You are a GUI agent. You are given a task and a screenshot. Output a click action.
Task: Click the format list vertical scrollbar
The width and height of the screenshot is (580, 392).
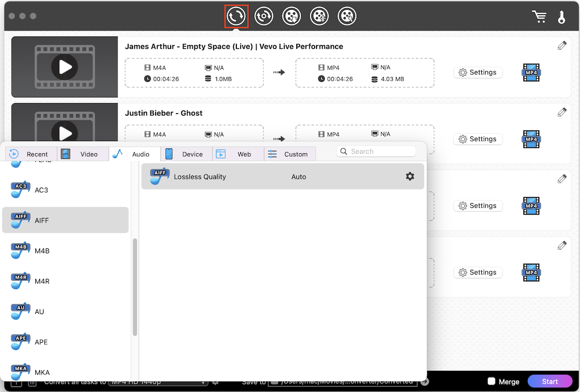135,287
